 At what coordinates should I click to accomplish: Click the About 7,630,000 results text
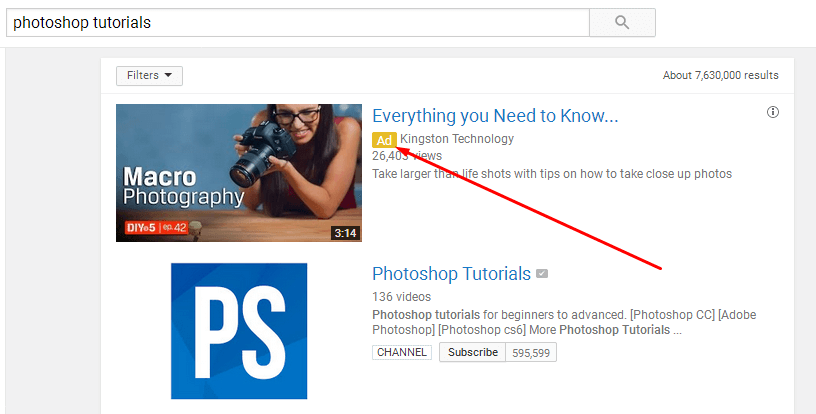click(x=721, y=75)
